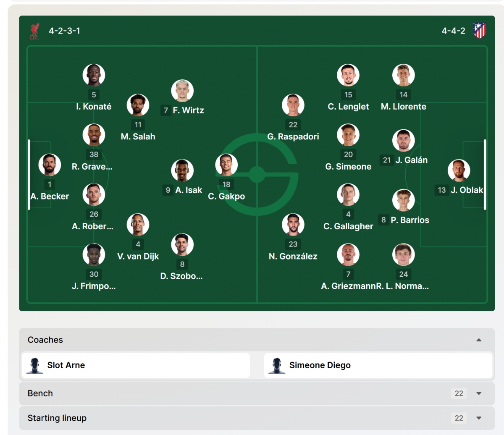Select A. Isak's player avatar
The height and width of the screenshot is (435, 504).
point(182,170)
